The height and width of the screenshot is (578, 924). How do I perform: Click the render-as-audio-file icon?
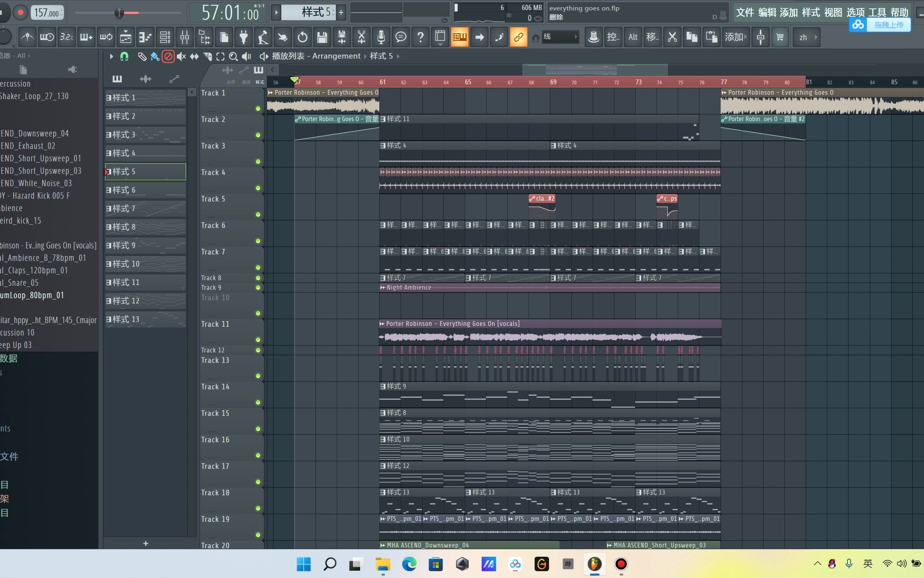point(342,37)
